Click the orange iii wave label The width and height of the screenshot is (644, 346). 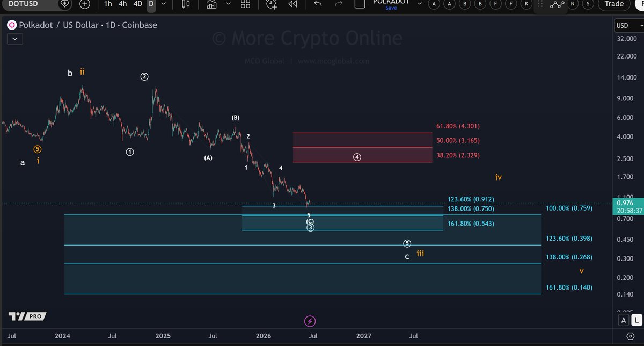tap(421, 253)
